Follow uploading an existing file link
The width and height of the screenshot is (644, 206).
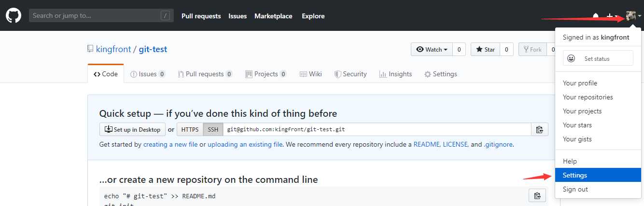(245, 144)
